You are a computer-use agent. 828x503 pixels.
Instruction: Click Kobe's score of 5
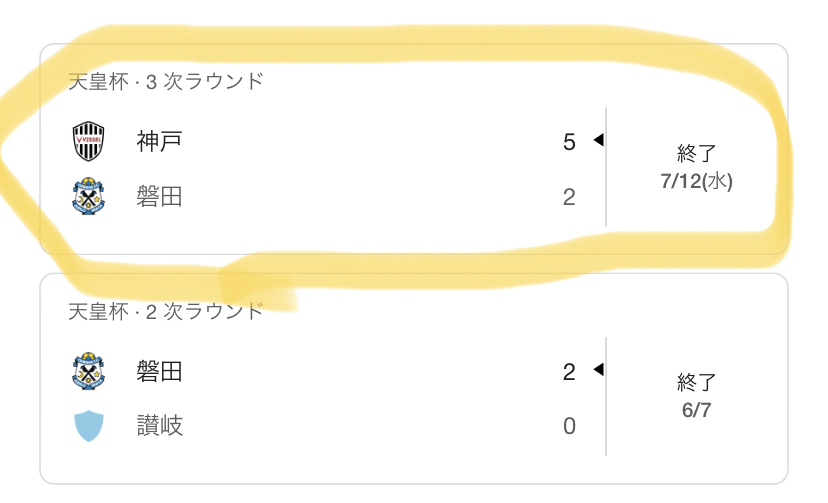point(569,142)
